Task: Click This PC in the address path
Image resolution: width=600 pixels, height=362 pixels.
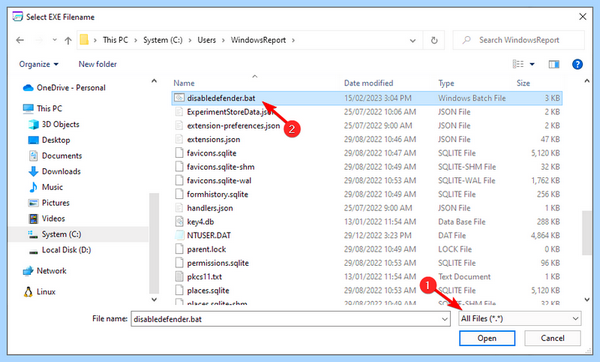Action: [115, 40]
